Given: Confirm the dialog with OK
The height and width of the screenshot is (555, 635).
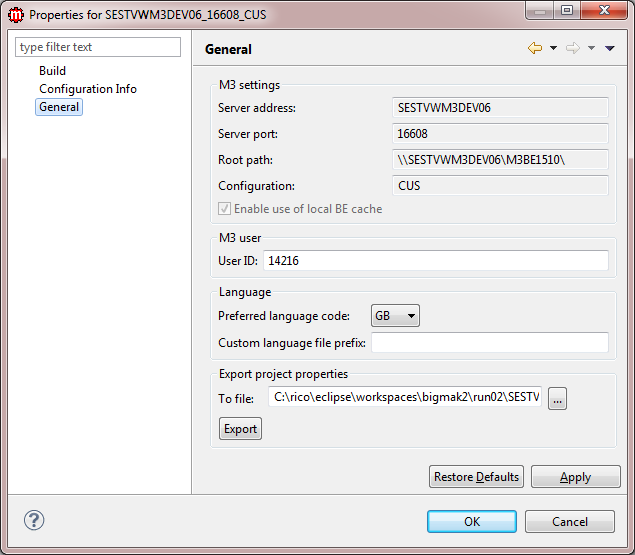Looking at the screenshot, I should (472, 521).
